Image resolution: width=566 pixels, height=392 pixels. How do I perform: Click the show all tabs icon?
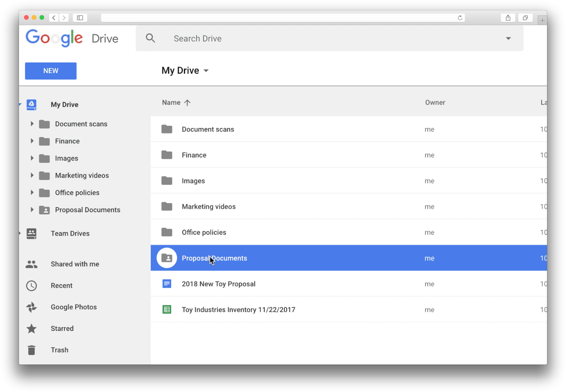click(525, 18)
